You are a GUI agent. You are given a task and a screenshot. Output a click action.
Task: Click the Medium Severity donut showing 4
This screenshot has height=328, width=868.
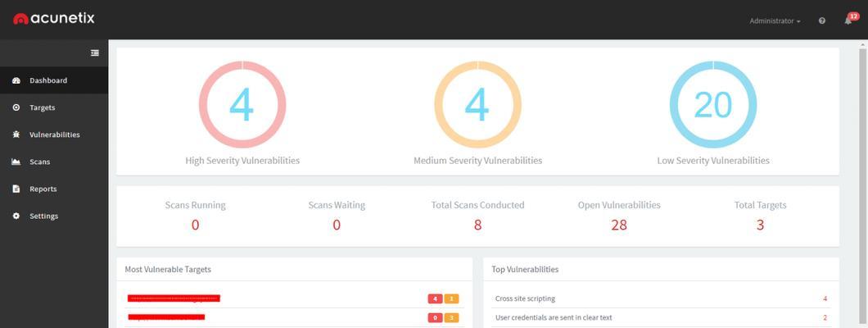point(477,105)
